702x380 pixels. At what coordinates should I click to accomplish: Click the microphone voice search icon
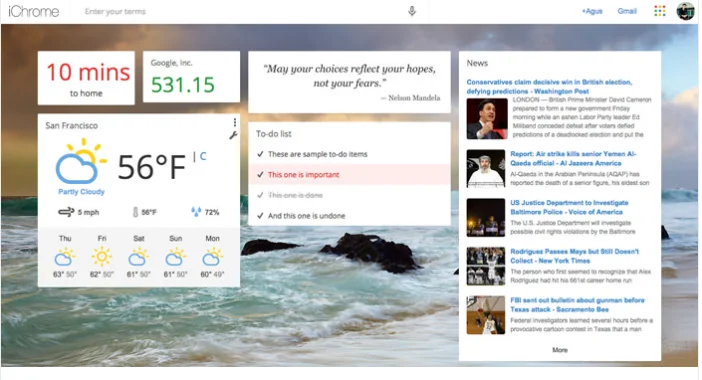[412, 11]
